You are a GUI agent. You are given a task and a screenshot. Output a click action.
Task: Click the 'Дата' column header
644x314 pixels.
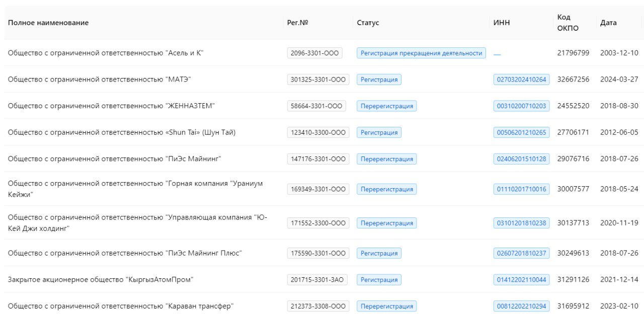pos(608,23)
